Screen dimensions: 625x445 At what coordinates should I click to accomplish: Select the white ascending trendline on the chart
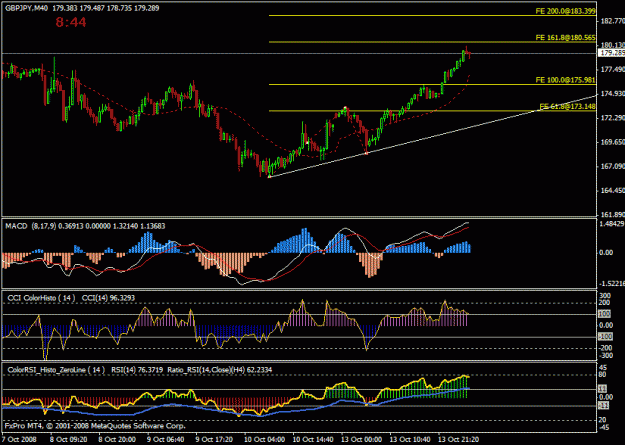click(432, 136)
